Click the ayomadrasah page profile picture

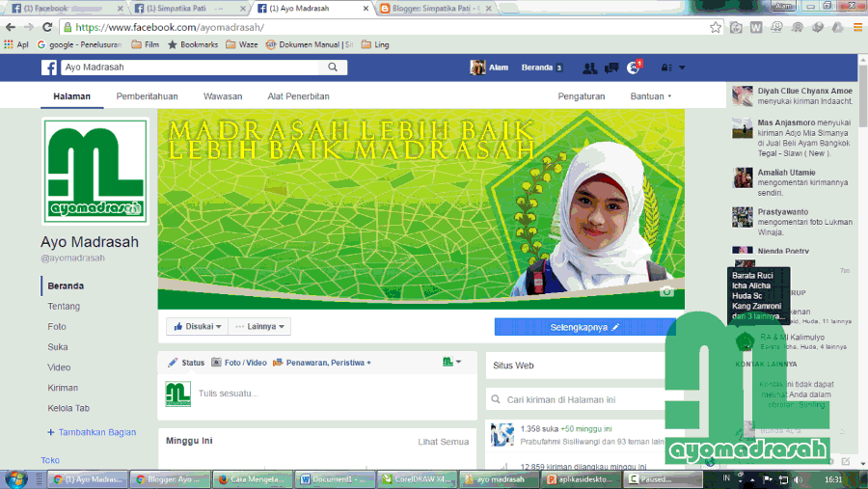click(95, 171)
